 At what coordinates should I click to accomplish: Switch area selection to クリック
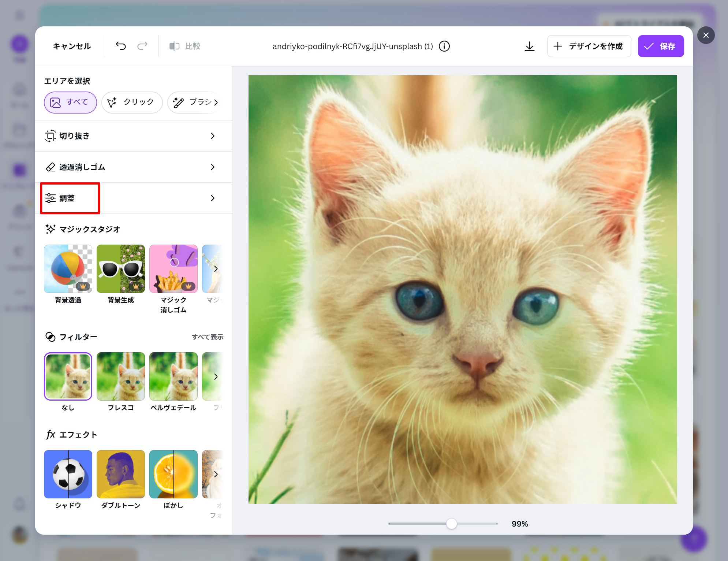pos(132,103)
